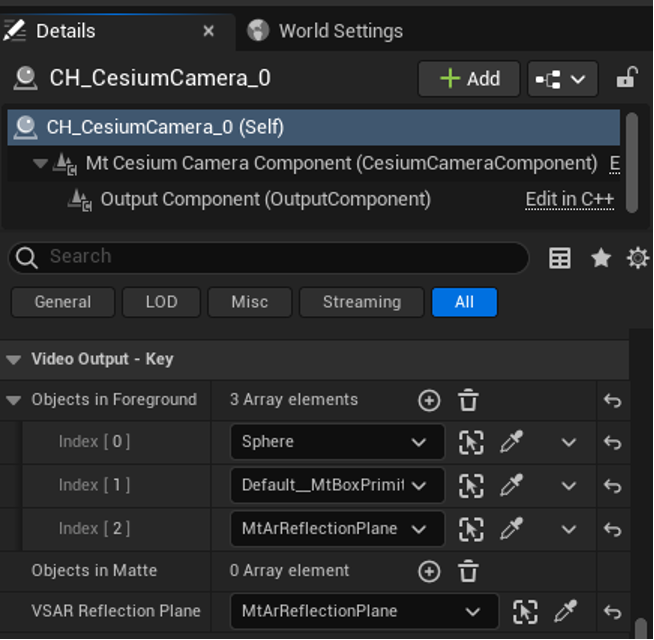The image size is (654, 640).
Task: Toggle the favorites star filter
Action: pos(601,258)
